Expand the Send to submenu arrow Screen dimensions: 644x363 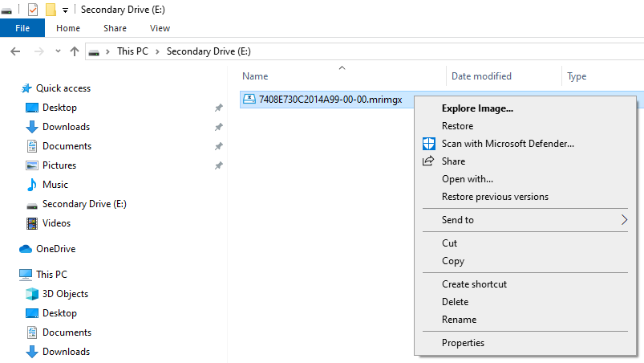pos(624,220)
